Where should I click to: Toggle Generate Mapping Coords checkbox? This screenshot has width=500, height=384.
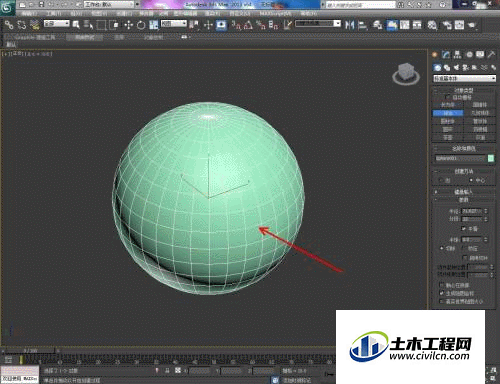442,293
